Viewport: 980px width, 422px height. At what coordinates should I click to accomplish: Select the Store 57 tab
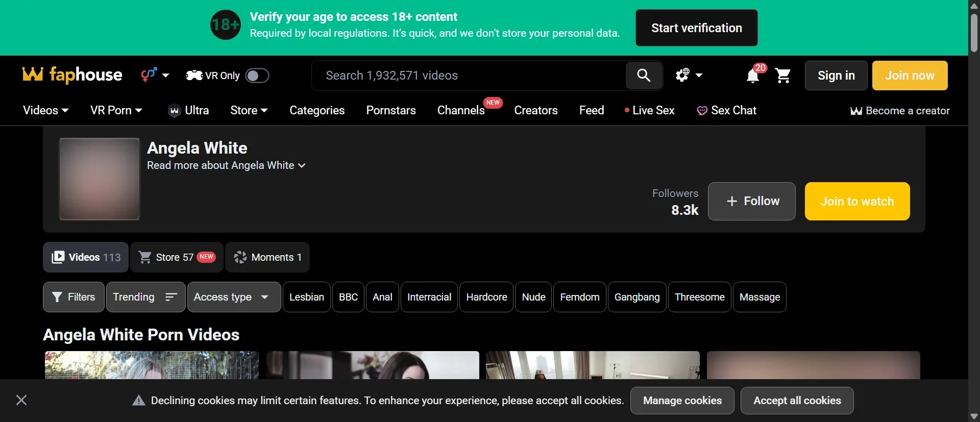pos(177,257)
